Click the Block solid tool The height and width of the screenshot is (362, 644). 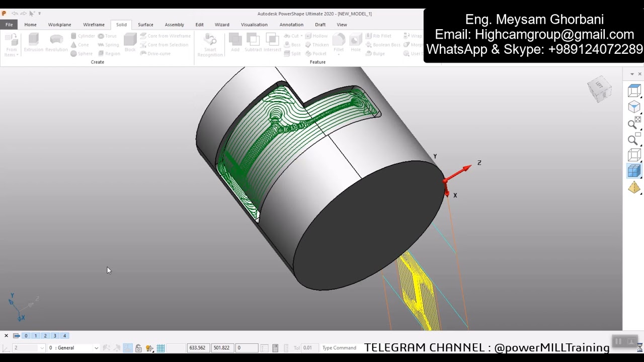(130, 43)
